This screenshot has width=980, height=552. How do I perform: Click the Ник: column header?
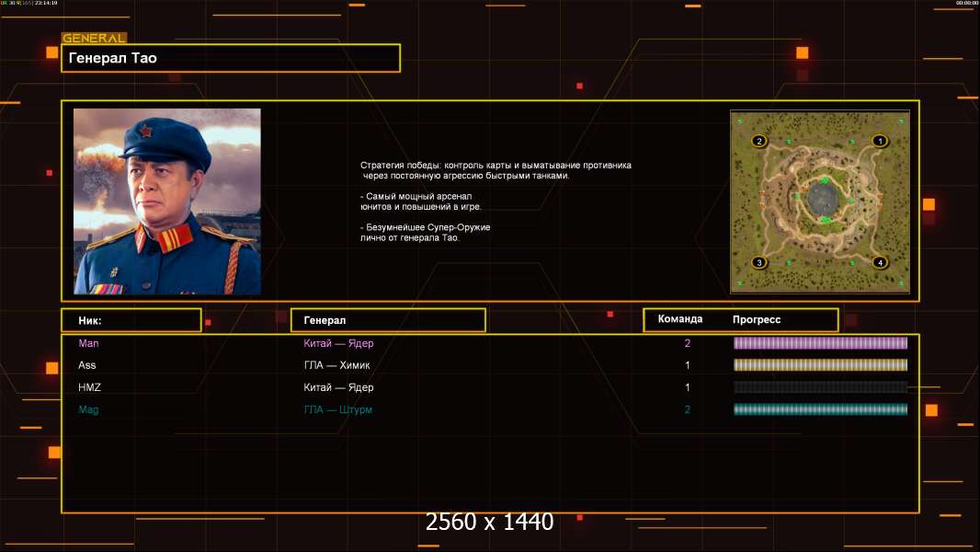131,320
